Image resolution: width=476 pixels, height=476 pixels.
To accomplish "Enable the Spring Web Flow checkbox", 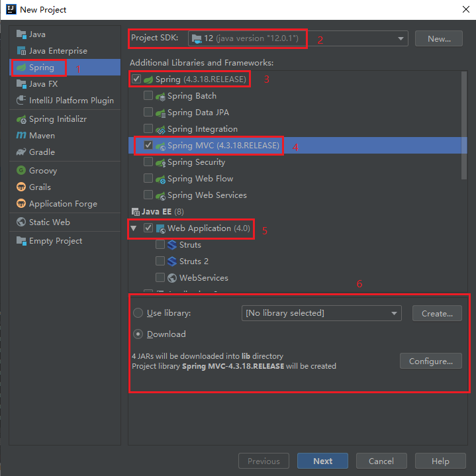I will click(x=148, y=178).
